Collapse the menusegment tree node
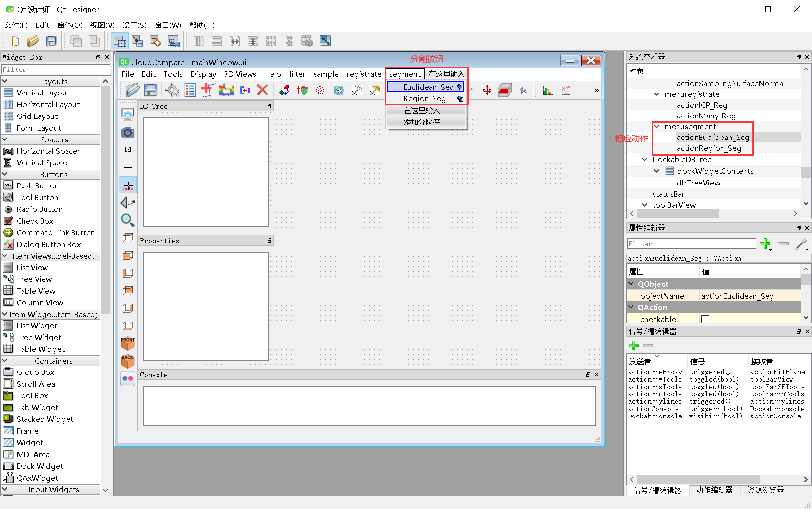Viewport: 812px width, 509px height. [657, 126]
